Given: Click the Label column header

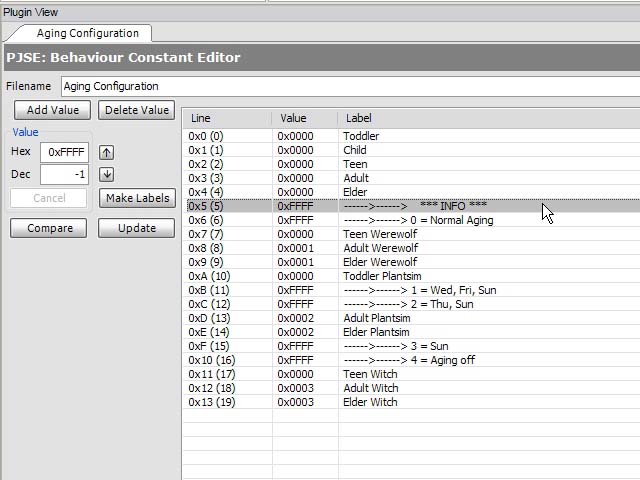Looking at the screenshot, I should [x=488, y=118].
